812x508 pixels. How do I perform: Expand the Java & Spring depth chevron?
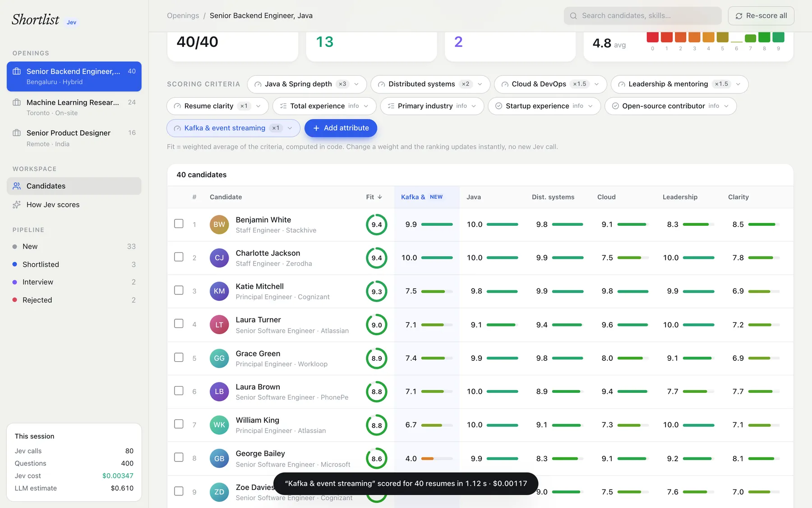tap(356, 84)
